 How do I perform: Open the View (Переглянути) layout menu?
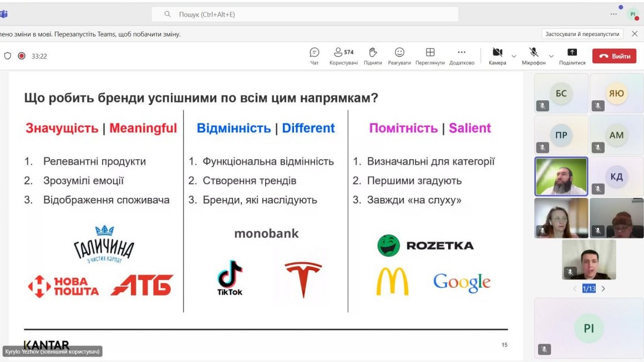click(x=430, y=55)
